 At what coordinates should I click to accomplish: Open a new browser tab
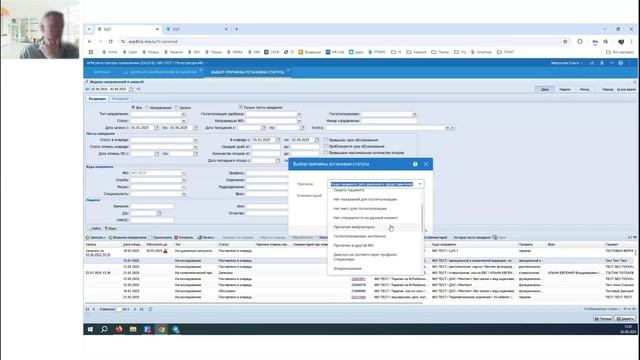[x=236, y=29]
